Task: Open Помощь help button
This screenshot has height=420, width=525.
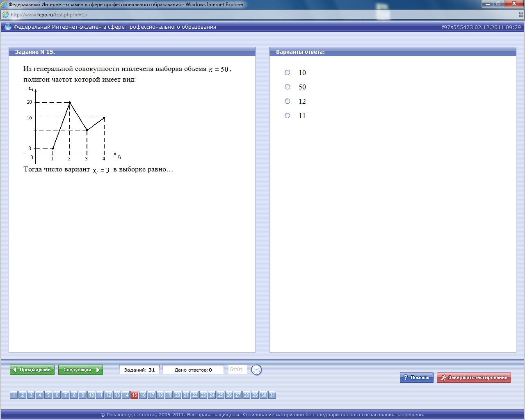Action: pyautogui.click(x=416, y=377)
